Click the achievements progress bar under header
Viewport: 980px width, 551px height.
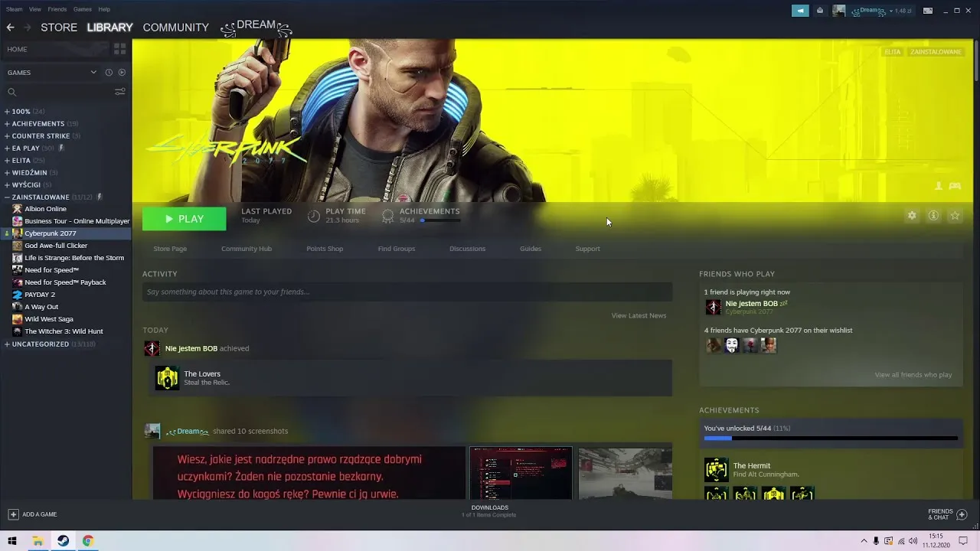440,220
